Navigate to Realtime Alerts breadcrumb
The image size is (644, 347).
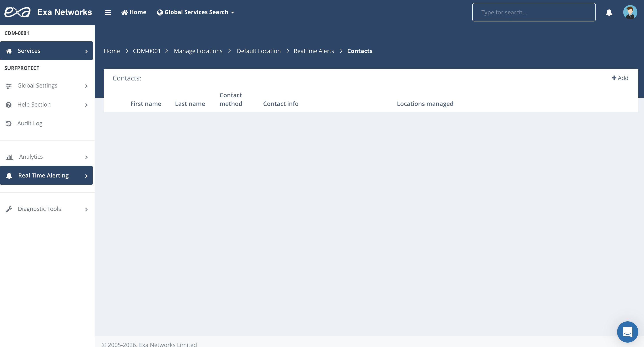[x=314, y=51]
